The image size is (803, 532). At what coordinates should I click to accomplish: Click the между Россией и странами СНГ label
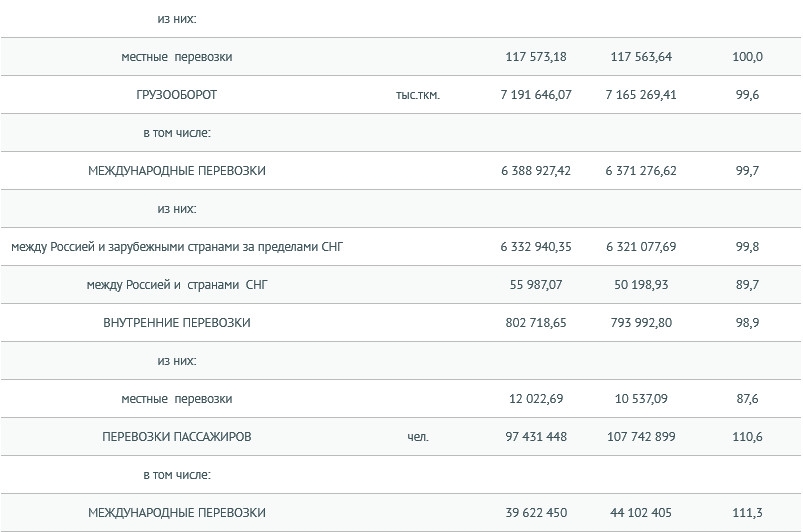(177, 285)
